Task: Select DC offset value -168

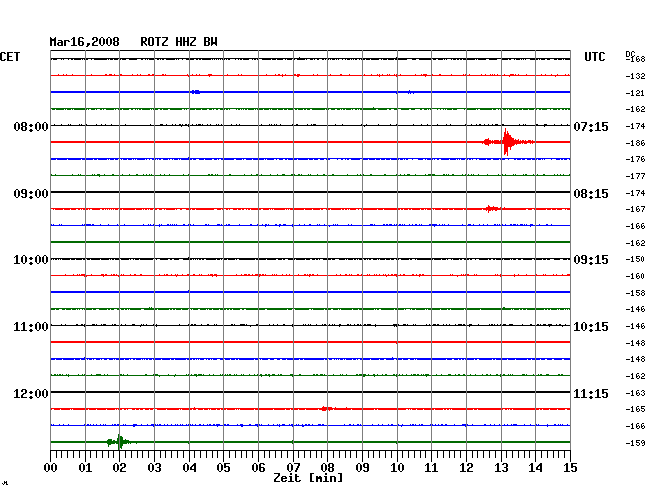Action: pos(635,59)
